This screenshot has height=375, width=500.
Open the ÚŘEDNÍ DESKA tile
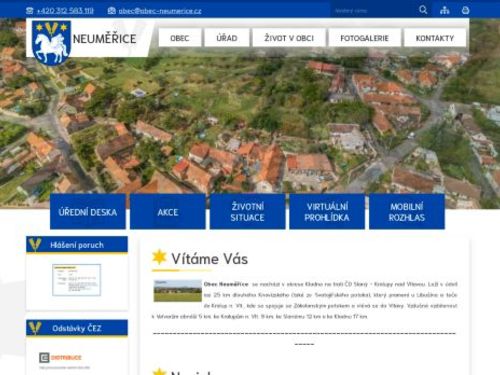click(88, 212)
